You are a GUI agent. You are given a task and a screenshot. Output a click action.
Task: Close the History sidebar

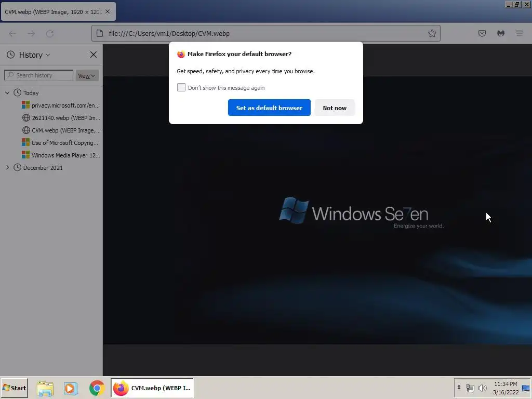(94, 55)
